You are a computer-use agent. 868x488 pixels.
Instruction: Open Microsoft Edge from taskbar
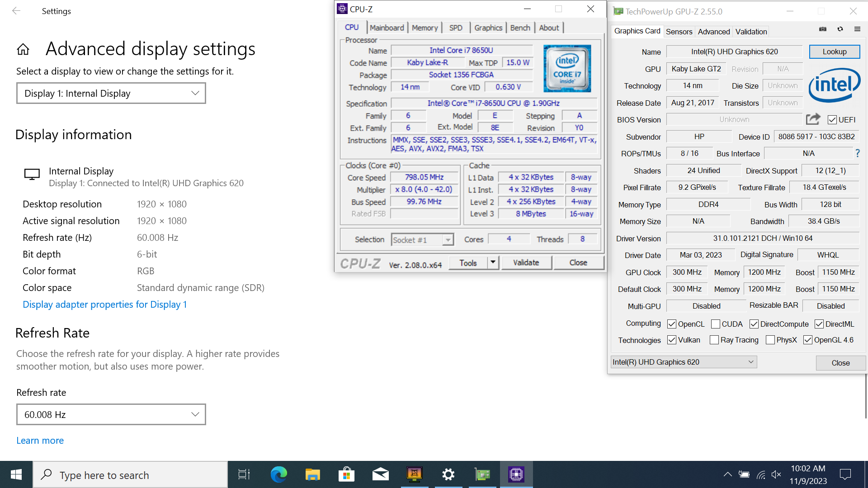pyautogui.click(x=278, y=474)
